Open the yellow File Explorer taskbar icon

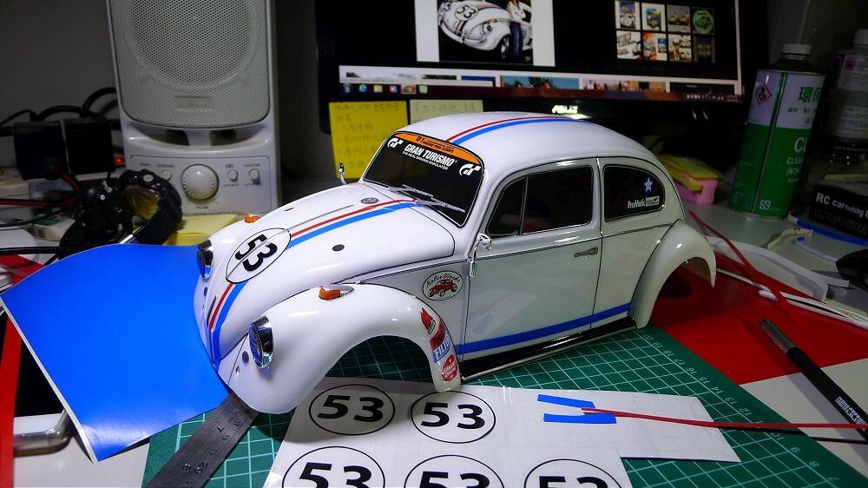(x=378, y=89)
